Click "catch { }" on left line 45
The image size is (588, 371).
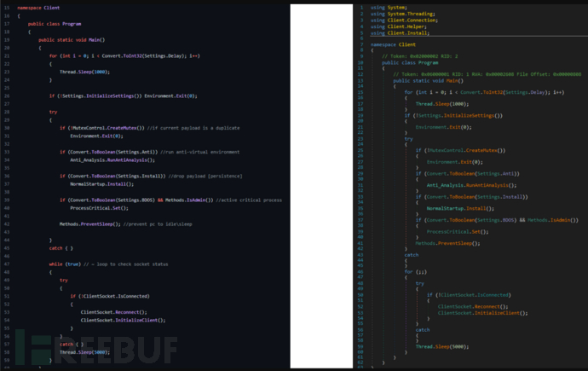[x=61, y=248]
